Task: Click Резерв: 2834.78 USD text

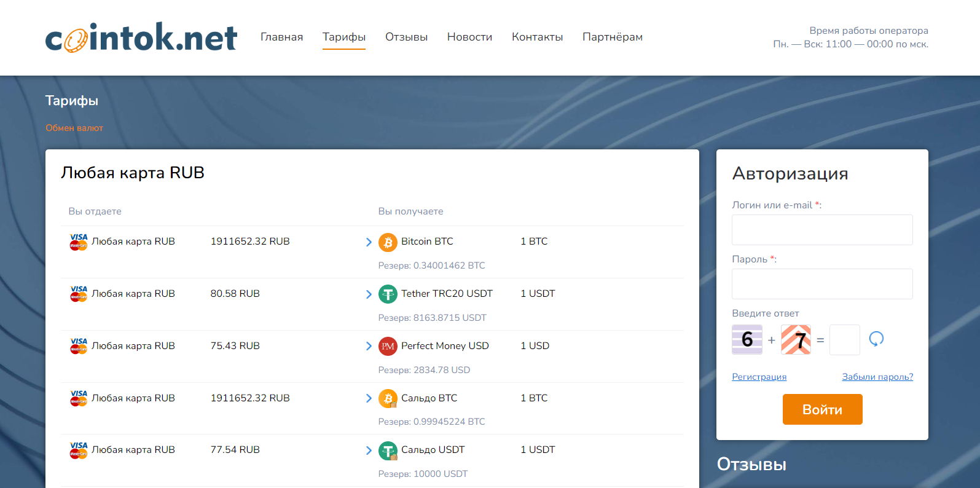Action: [424, 370]
